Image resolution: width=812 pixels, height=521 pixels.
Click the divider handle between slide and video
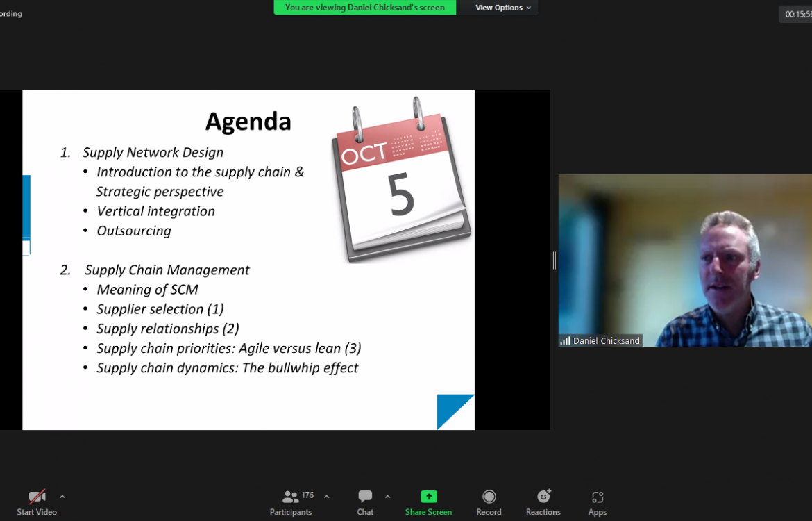554,260
